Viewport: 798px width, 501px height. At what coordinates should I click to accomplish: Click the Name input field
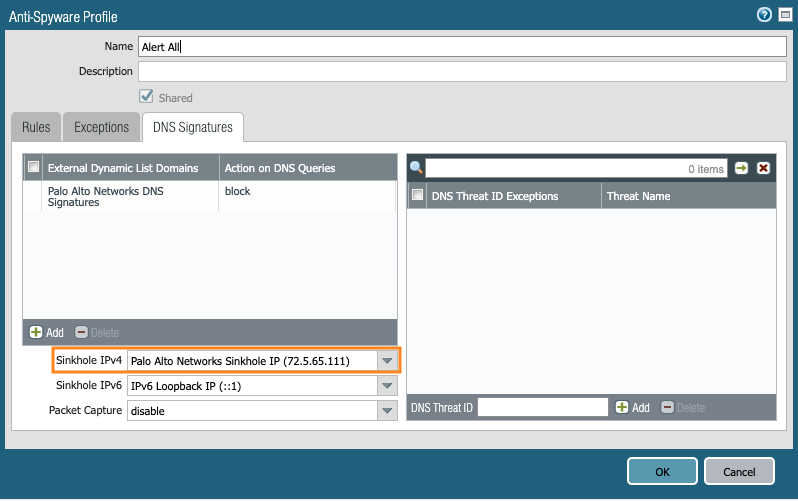[x=462, y=47]
